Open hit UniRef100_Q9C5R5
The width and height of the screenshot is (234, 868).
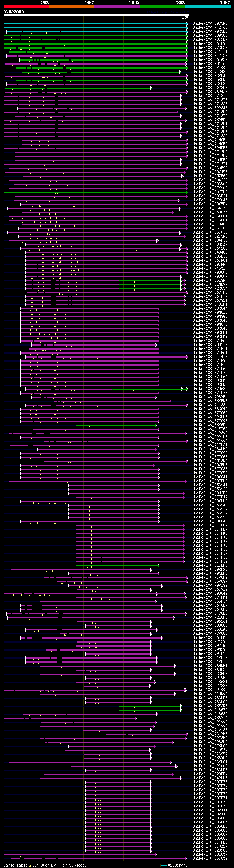pos(210,23)
